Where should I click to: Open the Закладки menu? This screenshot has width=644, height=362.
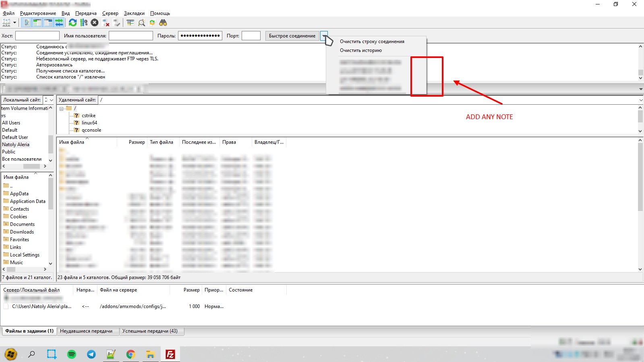[134, 13]
